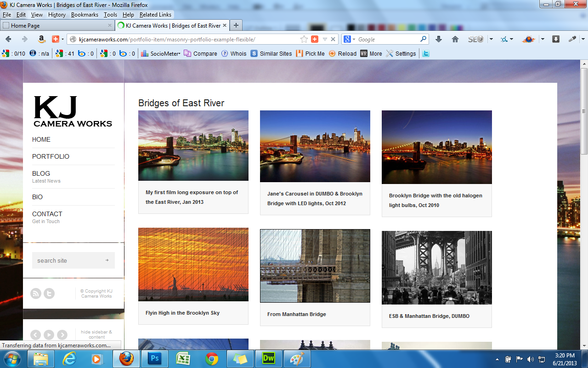Open the BIO navigation link
Screen dimensions: 588x368
coord(37,197)
